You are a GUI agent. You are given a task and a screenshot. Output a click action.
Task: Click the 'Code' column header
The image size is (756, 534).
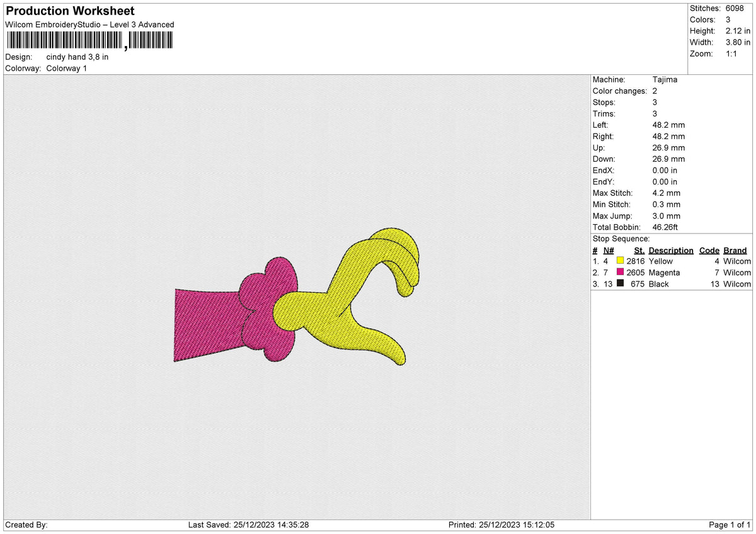(x=709, y=250)
